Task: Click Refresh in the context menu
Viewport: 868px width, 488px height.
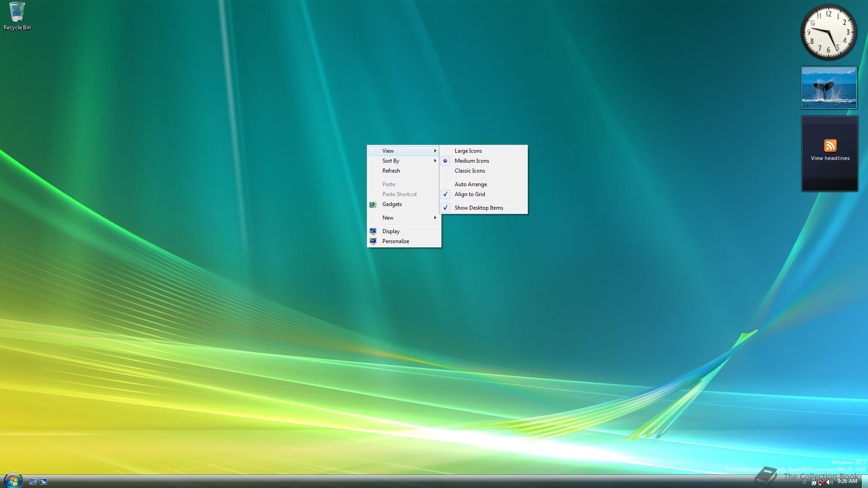Action: pyautogui.click(x=404, y=171)
